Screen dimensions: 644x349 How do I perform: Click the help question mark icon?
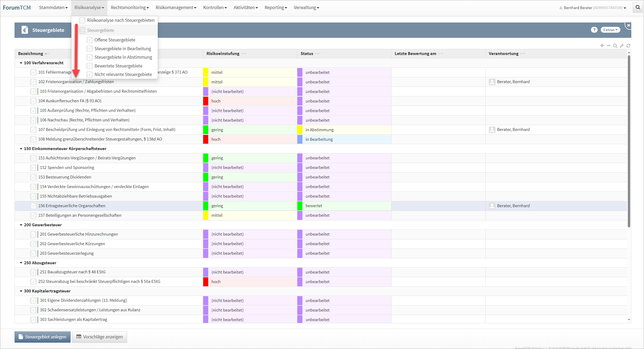click(x=594, y=30)
